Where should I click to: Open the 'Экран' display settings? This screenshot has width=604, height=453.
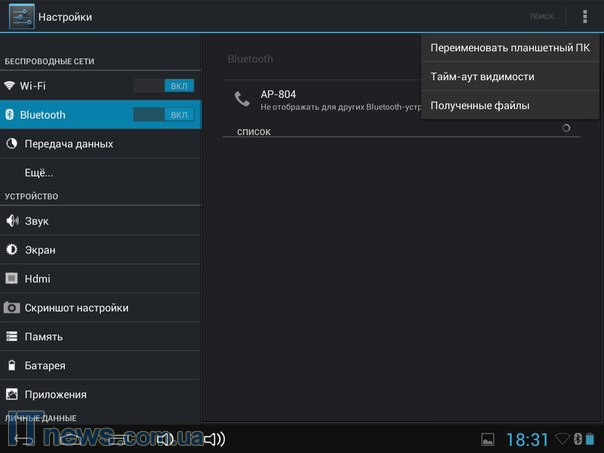(40, 250)
